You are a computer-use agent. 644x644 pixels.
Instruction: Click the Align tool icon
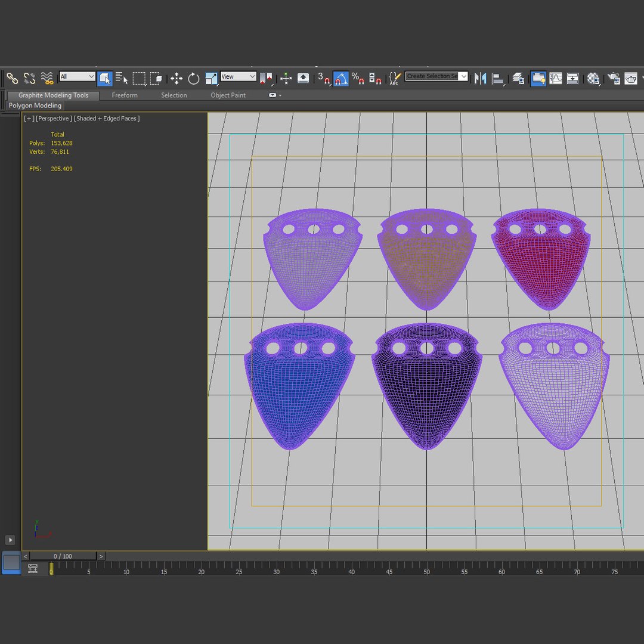click(498, 78)
